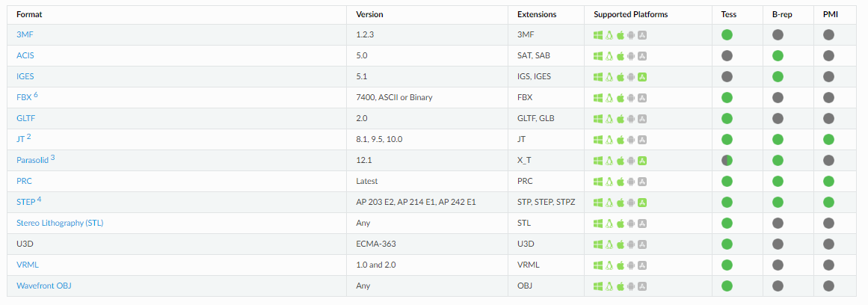Screen dimensions: 868x305
Task: Click the half-filled Tess dot for Parasolid
Action: tap(727, 161)
